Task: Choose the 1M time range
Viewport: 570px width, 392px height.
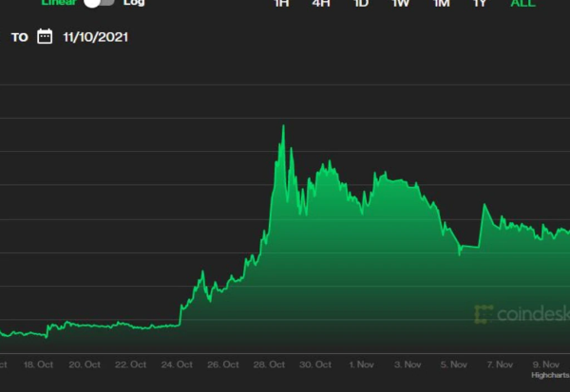Action: pyautogui.click(x=441, y=3)
